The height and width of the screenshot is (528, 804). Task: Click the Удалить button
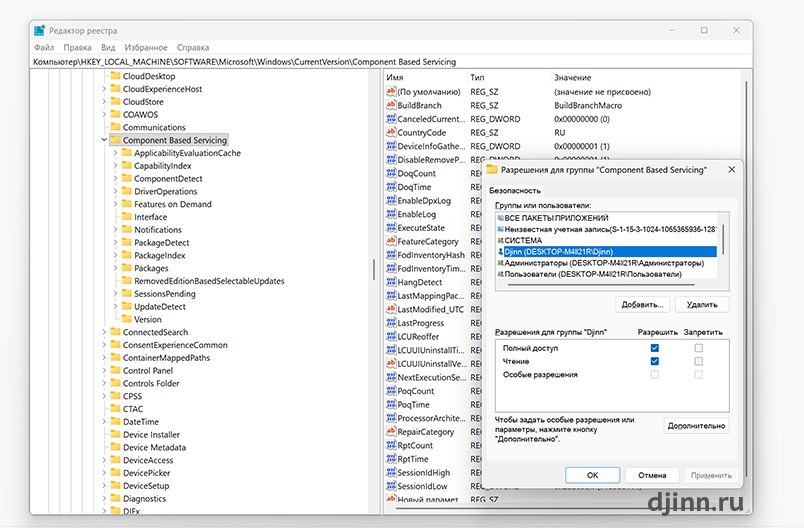[x=702, y=304]
